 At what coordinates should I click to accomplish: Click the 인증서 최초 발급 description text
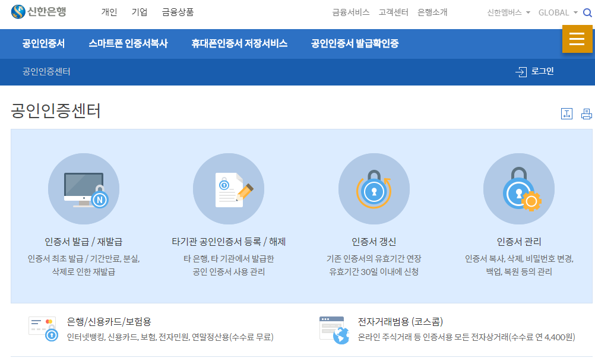coord(84,265)
